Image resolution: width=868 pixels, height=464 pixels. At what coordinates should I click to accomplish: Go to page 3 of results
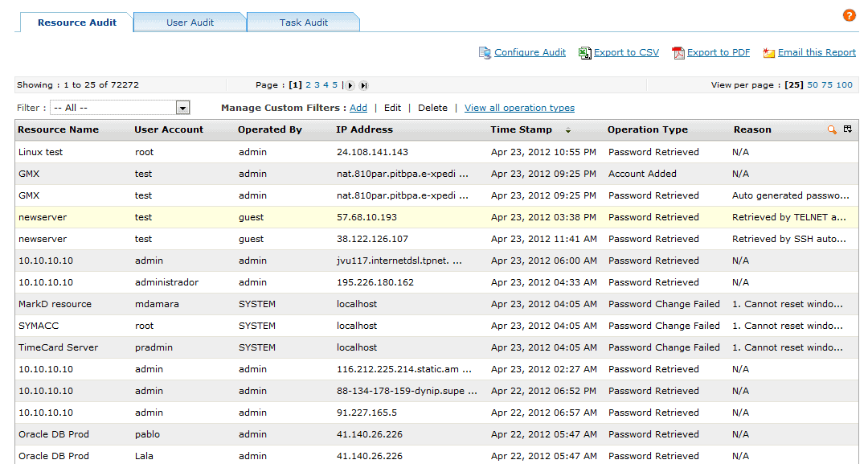tap(317, 84)
